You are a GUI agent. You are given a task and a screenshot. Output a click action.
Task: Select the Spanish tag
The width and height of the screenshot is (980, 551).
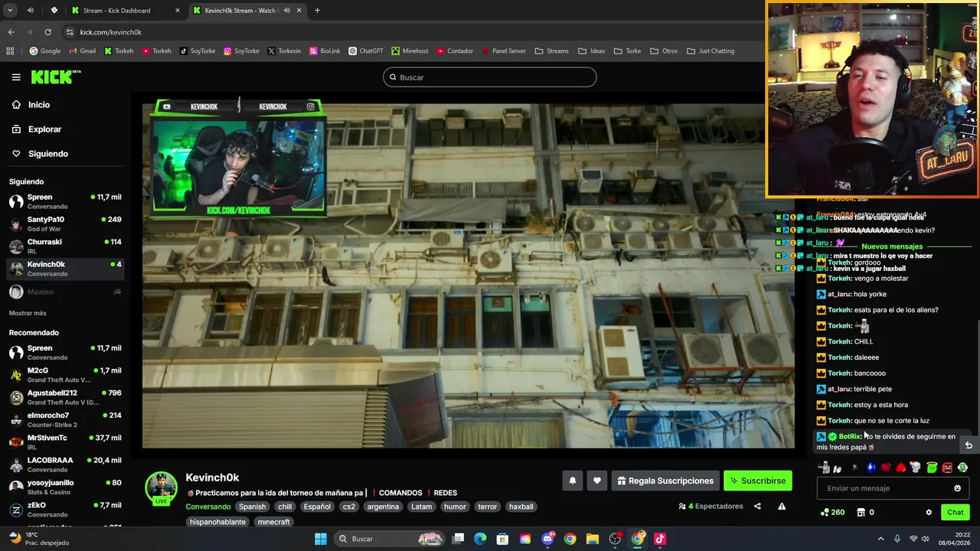(x=252, y=507)
